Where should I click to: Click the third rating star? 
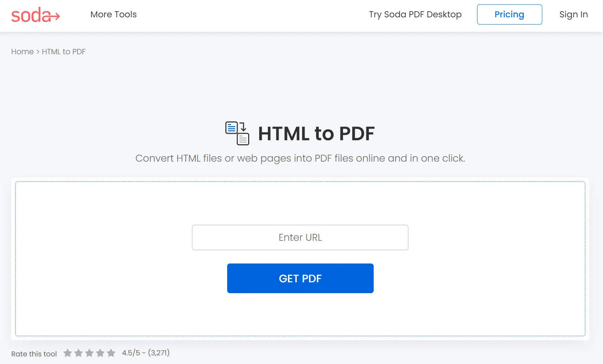[89, 352]
